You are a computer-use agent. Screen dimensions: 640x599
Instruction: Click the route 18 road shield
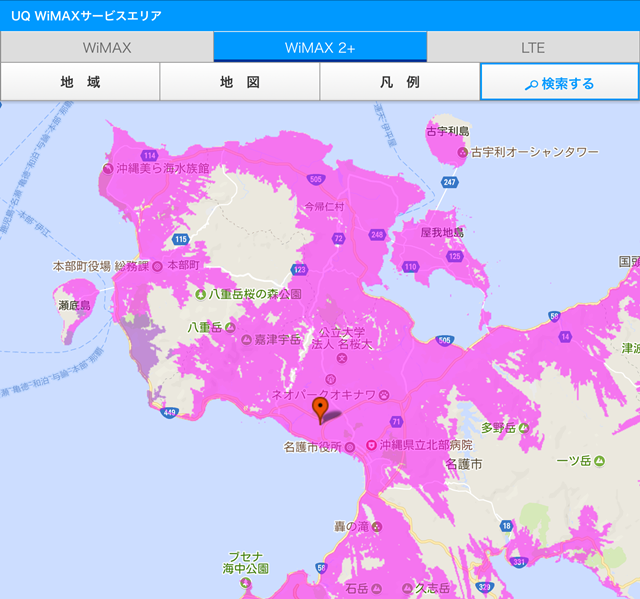point(507,526)
